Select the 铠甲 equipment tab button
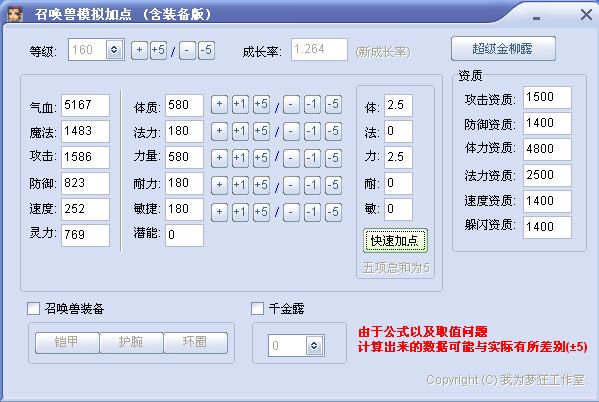This screenshot has width=599, height=402. (67, 342)
